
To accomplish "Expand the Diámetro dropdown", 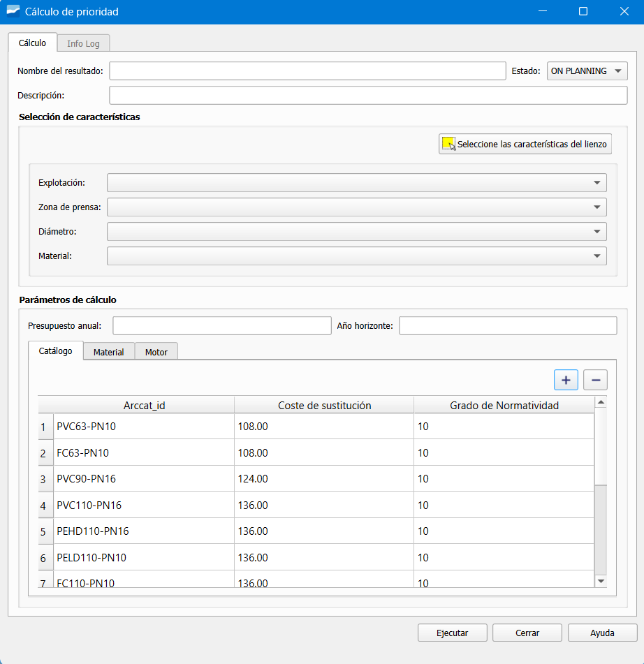I will click(x=599, y=231).
